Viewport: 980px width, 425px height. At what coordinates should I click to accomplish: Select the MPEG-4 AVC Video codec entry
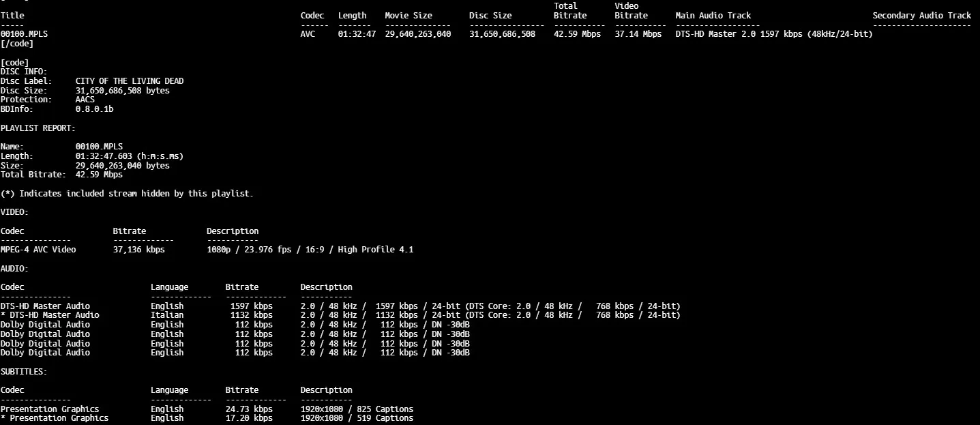click(x=38, y=250)
